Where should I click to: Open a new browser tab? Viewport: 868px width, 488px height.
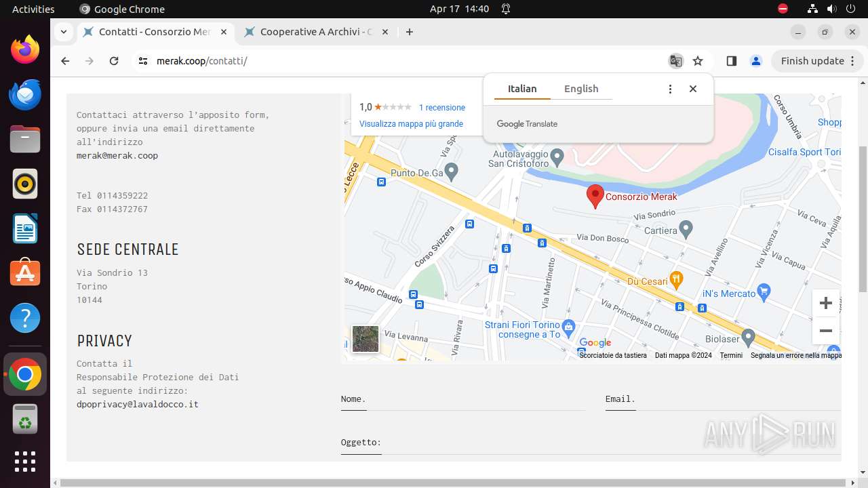pos(409,32)
